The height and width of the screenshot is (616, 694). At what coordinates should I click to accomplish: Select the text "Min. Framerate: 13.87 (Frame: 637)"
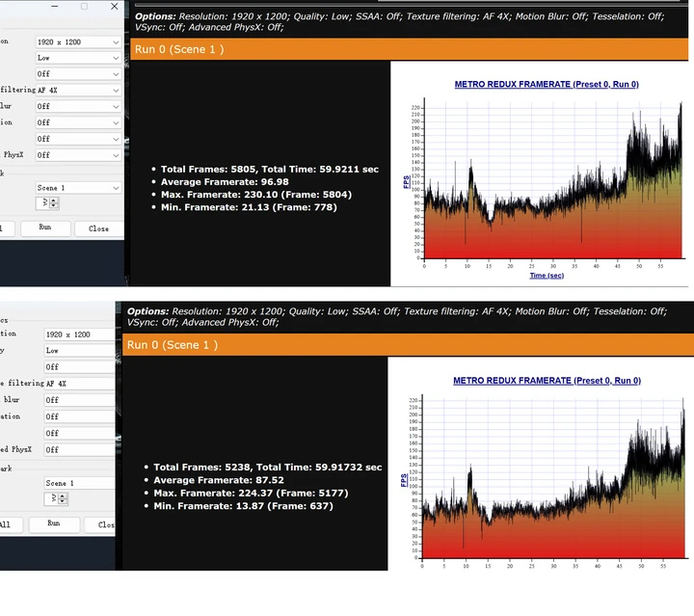(x=243, y=506)
